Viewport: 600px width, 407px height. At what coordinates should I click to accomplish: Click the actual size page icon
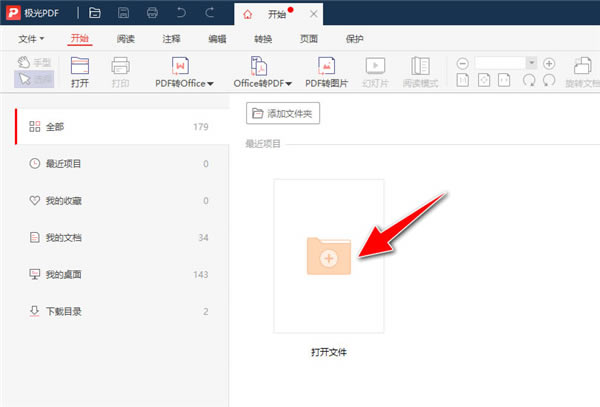click(463, 80)
